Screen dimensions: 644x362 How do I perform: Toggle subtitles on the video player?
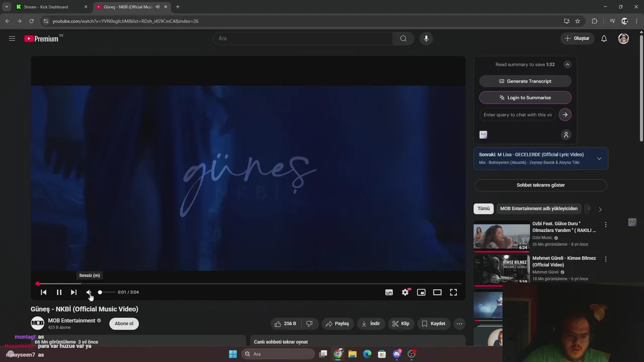389,292
